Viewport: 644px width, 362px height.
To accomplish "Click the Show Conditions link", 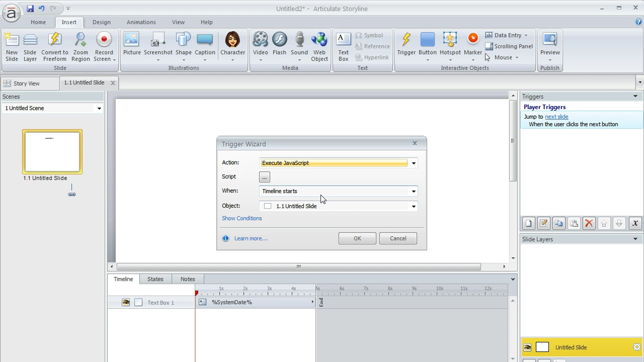I will click(x=241, y=218).
